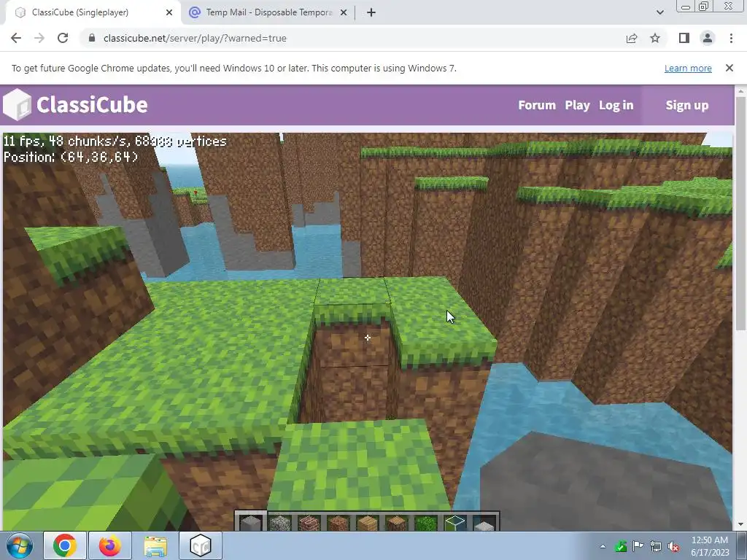Open the Log in page
The height and width of the screenshot is (560, 747).
coord(616,105)
